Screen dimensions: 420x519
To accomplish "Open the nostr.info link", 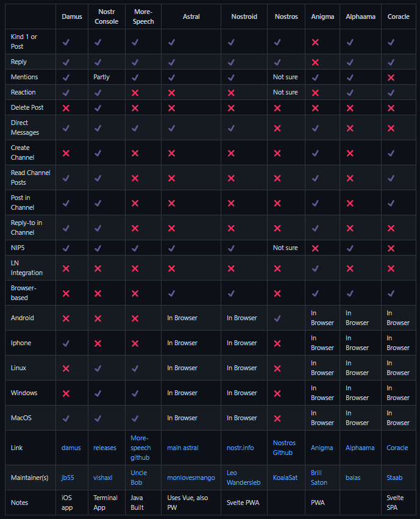I will click(x=240, y=448).
